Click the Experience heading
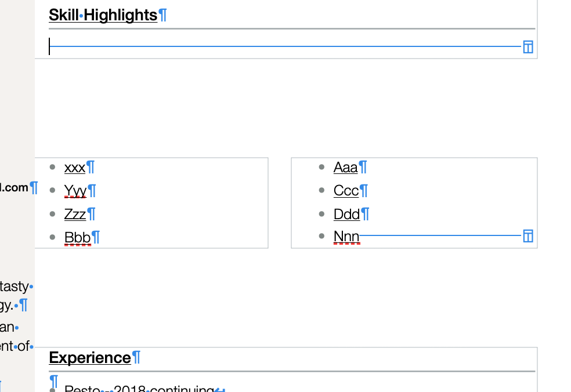Screen dimensions: 571x392 (x=90, y=358)
